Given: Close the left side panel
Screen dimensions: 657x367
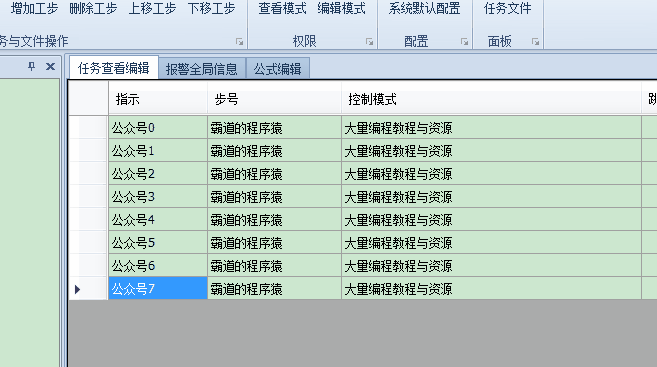Looking at the screenshot, I should (50, 66).
